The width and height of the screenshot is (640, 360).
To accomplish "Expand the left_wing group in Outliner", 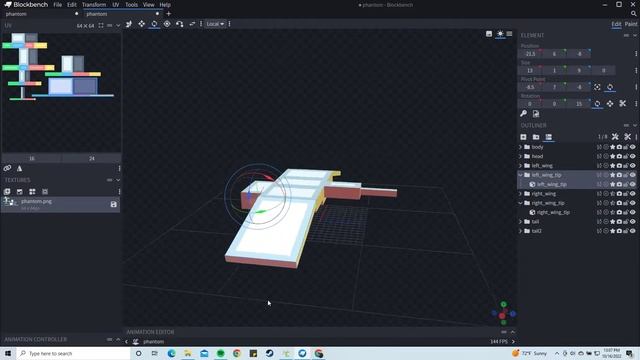I will (521, 166).
